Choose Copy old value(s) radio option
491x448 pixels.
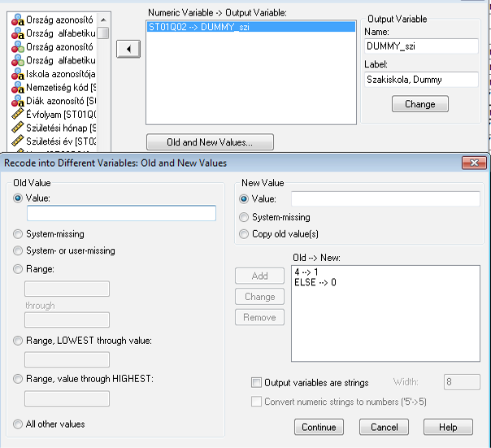tap(244, 234)
